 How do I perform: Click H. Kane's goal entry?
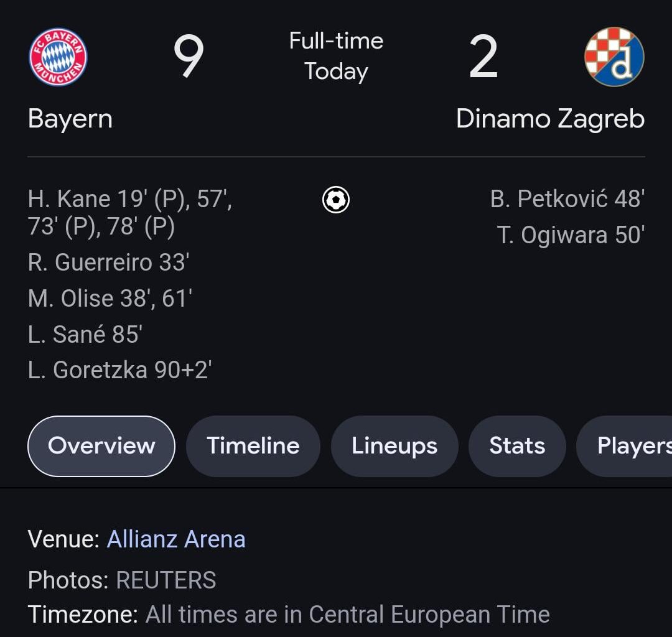129,213
